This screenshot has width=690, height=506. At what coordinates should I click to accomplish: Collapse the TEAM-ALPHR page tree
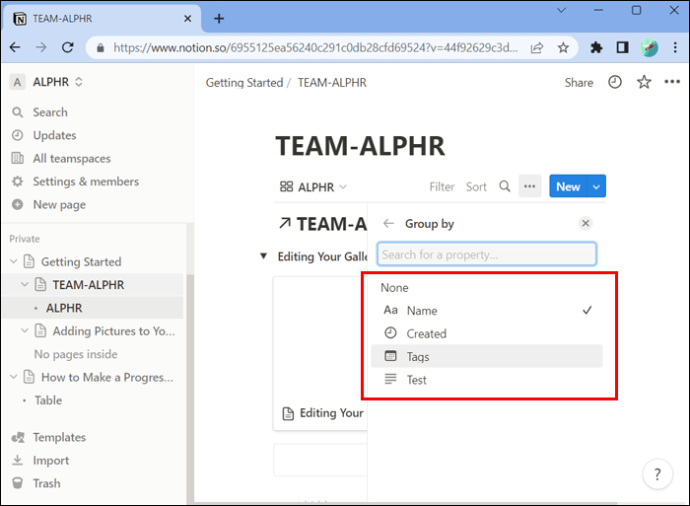(x=25, y=285)
